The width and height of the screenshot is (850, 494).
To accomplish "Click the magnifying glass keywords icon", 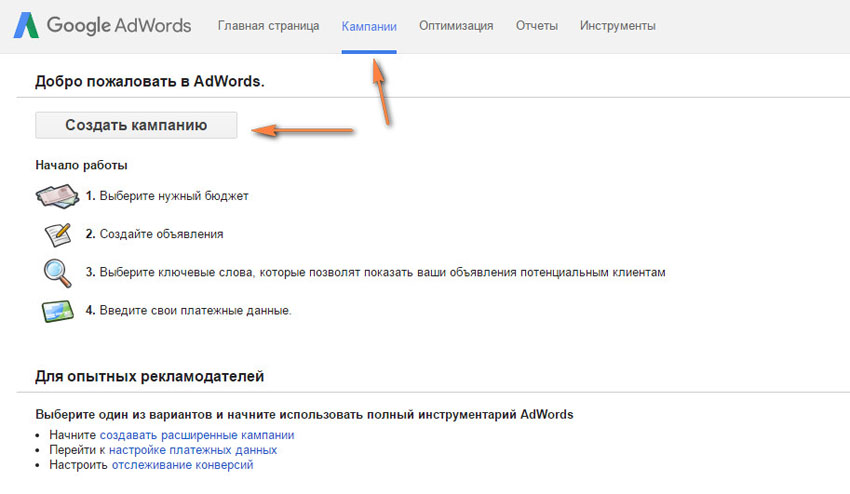I will click(x=57, y=273).
